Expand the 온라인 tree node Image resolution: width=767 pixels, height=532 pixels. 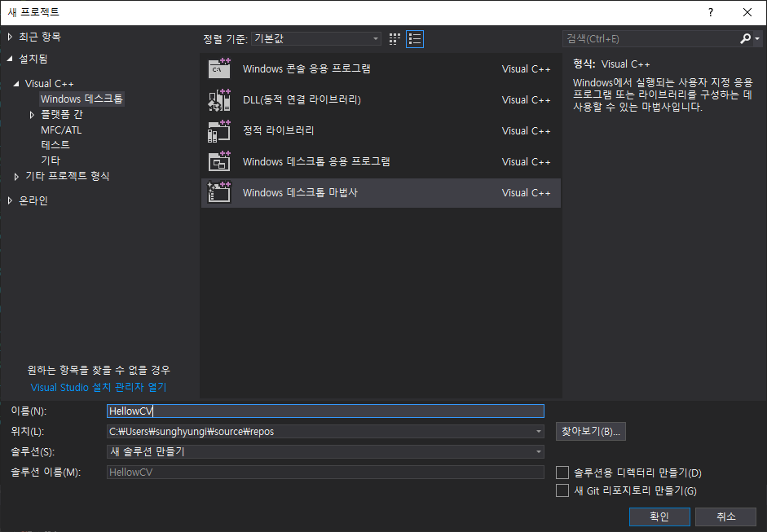pos(10,200)
